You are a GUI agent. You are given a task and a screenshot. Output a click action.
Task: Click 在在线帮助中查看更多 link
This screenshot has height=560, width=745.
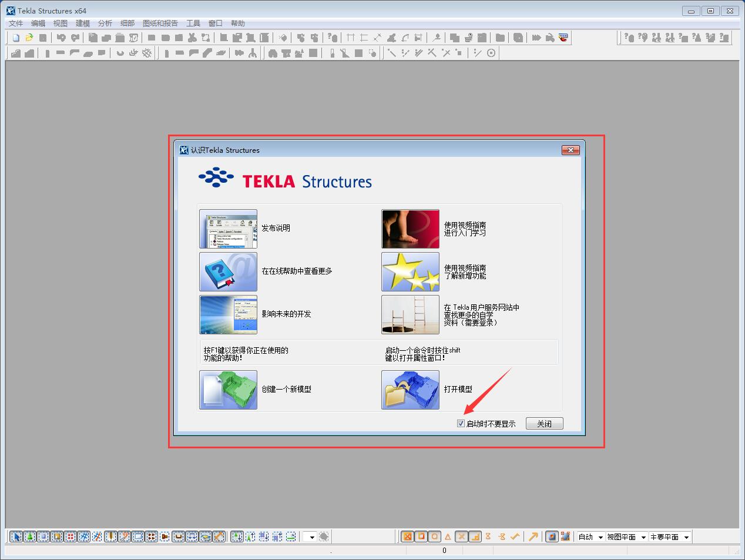pos(297,271)
